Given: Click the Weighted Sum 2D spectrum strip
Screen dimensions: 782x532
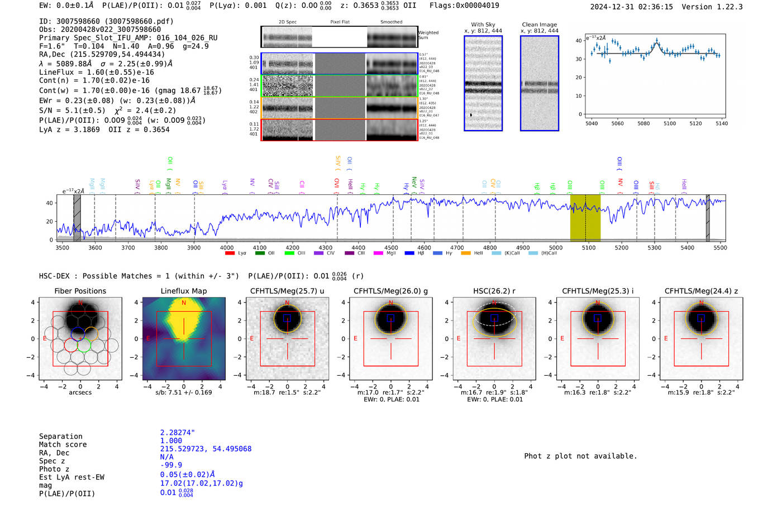Looking at the screenshot, I should (340, 37).
